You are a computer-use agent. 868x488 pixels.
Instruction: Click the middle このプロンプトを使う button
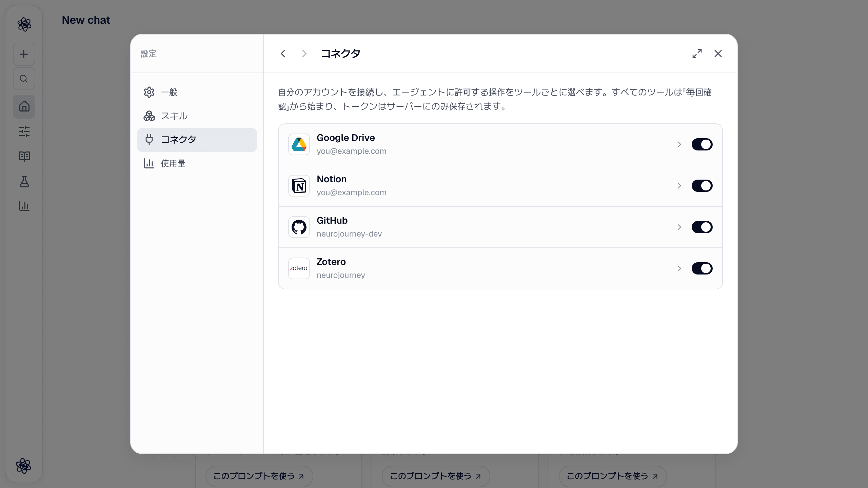[x=436, y=476]
